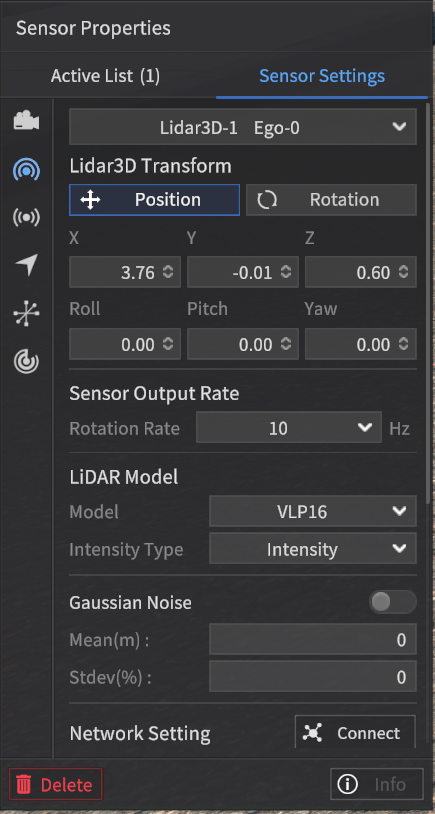Click the Hz unit label
The width and height of the screenshot is (435, 814).
400,428
